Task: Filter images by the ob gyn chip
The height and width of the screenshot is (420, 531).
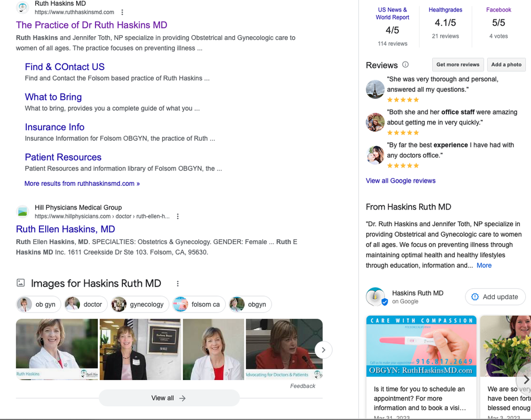Action: click(38, 304)
